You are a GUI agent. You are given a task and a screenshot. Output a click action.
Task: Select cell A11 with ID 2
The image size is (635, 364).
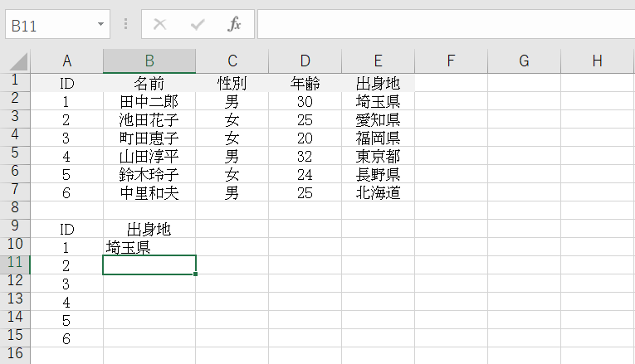[x=67, y=265]
